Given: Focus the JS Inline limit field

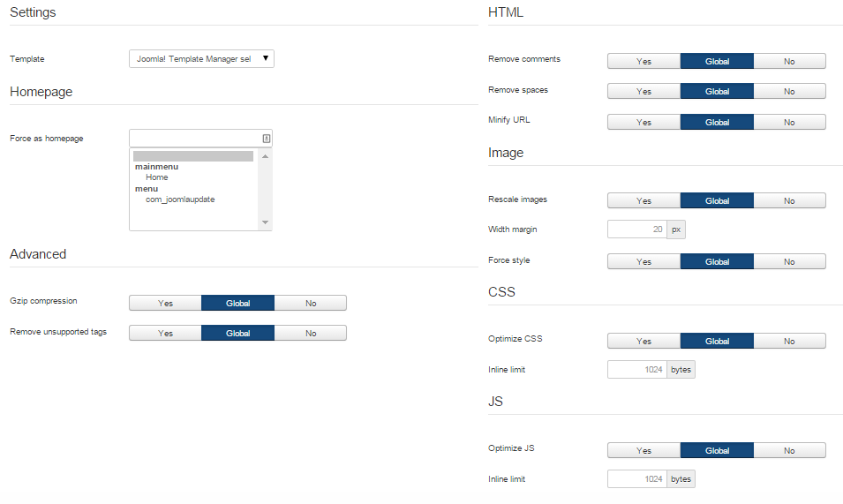Looking at the screenshot, I should 636,479.
